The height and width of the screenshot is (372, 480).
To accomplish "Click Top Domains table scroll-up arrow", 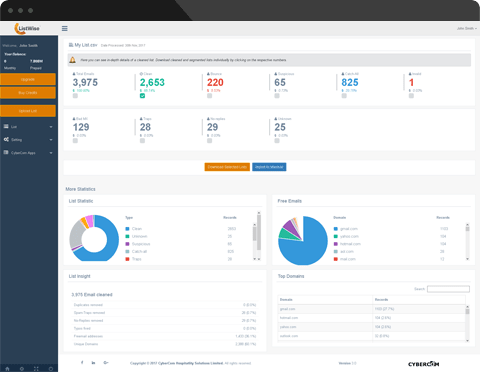I will (467, 306).
